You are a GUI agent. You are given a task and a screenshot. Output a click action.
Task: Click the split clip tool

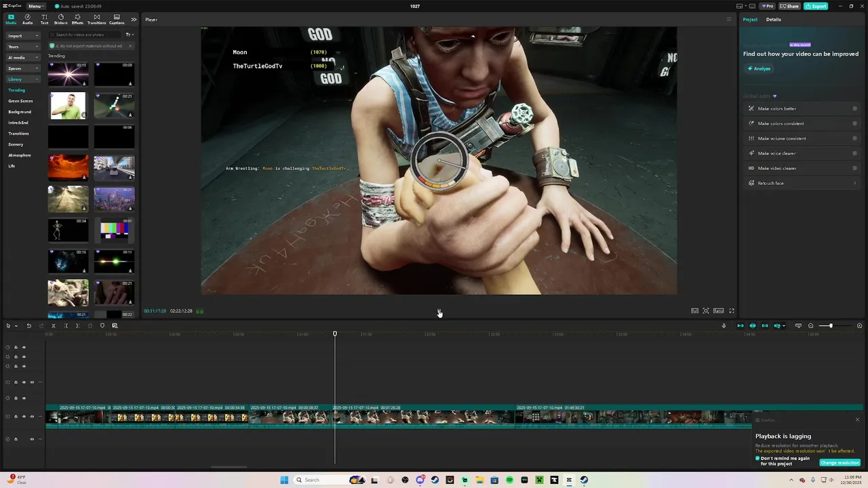54,325
